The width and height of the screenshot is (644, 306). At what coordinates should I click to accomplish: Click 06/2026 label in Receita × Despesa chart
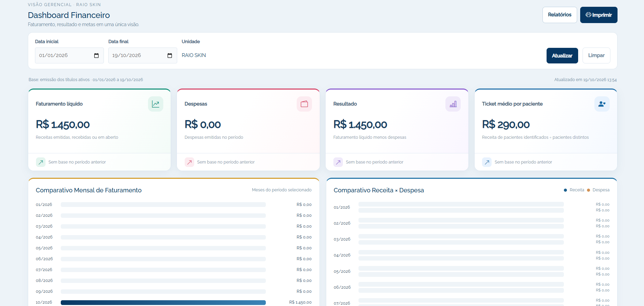342,287
